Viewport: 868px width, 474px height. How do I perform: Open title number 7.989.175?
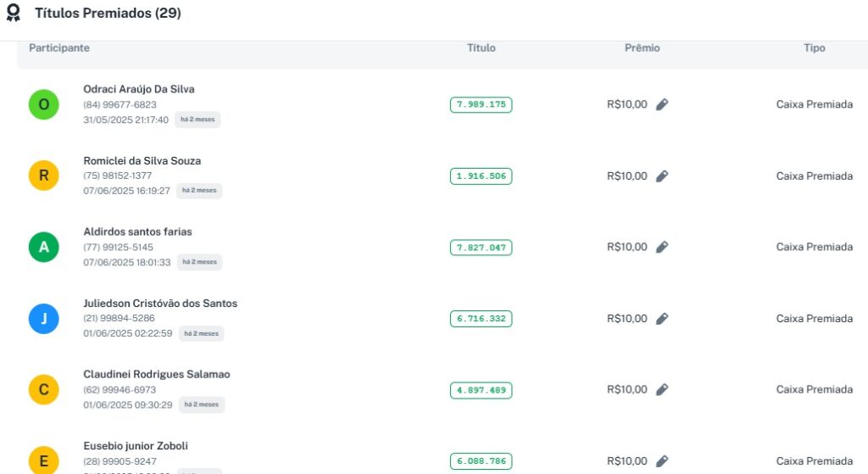[481, 105]
